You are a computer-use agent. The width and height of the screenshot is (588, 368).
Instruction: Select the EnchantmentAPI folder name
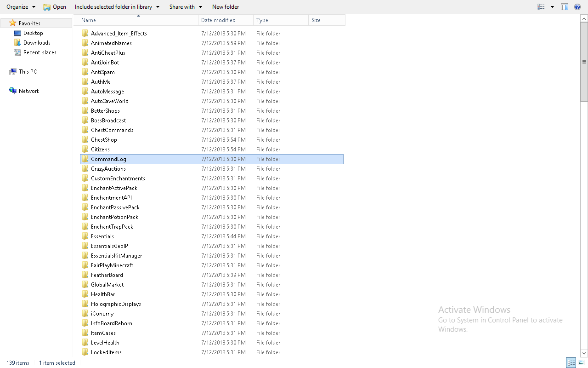click(111, 198)
